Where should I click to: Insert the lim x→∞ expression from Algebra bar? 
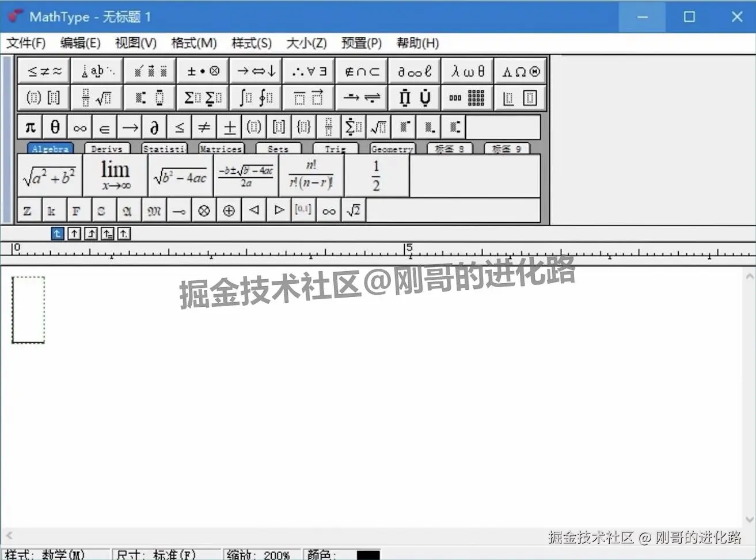click(x=114, y=176)
